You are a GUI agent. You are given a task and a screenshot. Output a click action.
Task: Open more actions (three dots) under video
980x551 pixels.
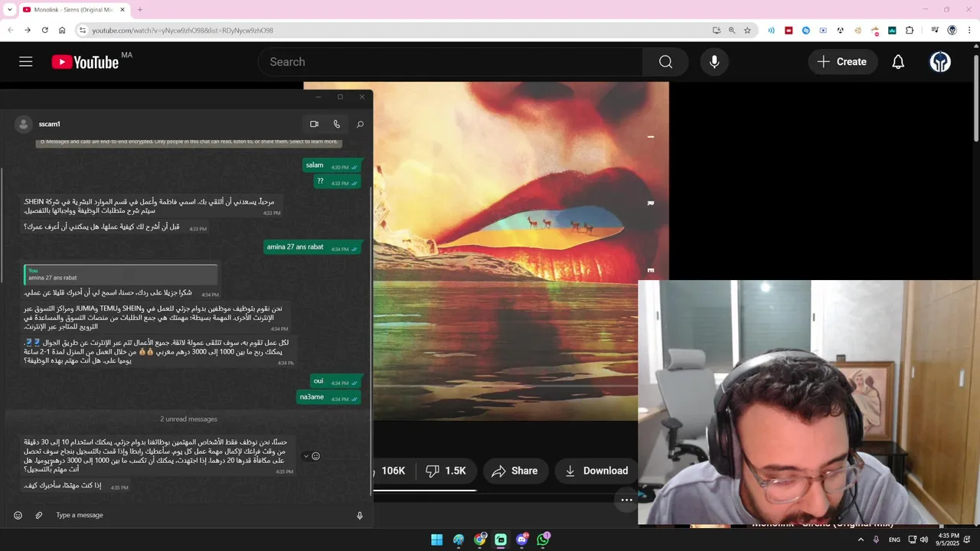pos(626,500)
